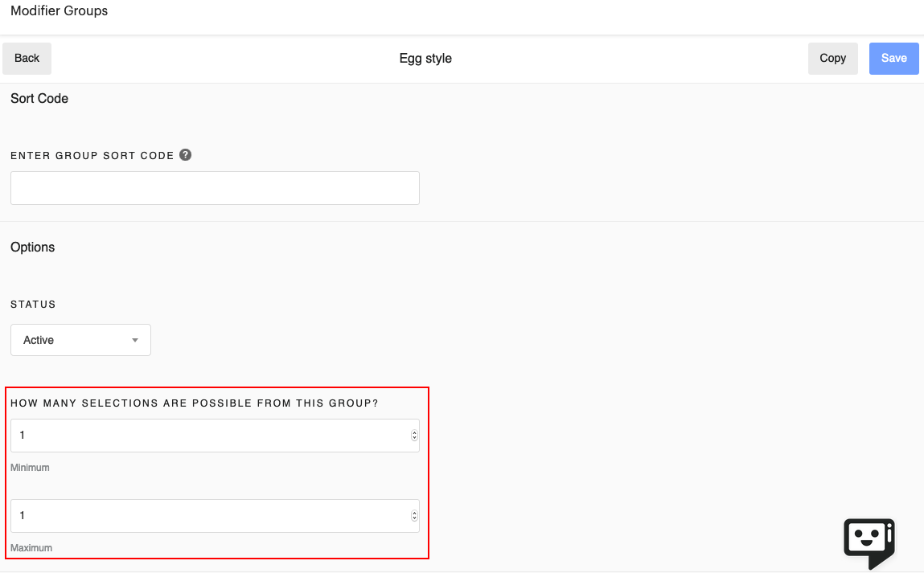Click the question mark beside ENTER GROUP SORT CODE
Image resolution: width=924 pixels, height=573 pixels.
[x=185, y=154]
